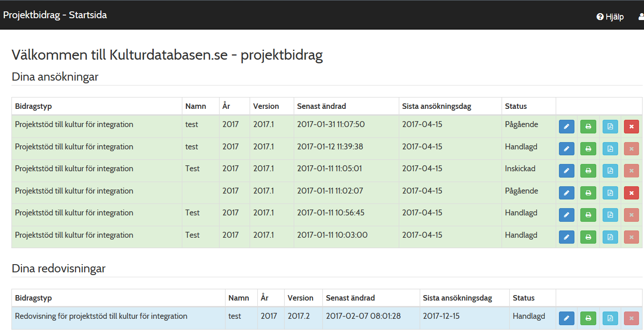644x332 pixels.
Task: Print the unnamed application changed 11:02:07
Action: tap(588, 193)
